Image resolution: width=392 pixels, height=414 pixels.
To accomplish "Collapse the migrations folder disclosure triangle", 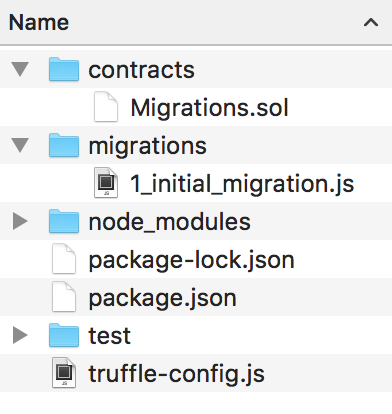I will coord(20,145).
